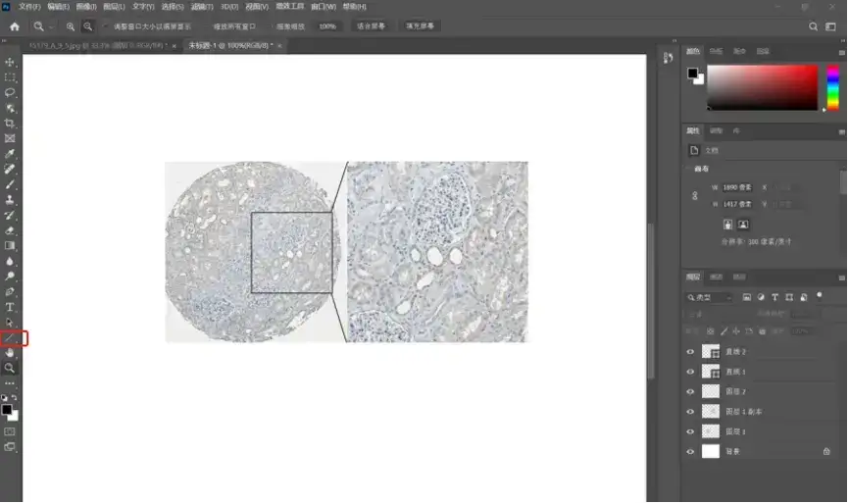Hide the 背景 layer eye icon
Viewport: 849px width, 504px height.
[690, 451]
